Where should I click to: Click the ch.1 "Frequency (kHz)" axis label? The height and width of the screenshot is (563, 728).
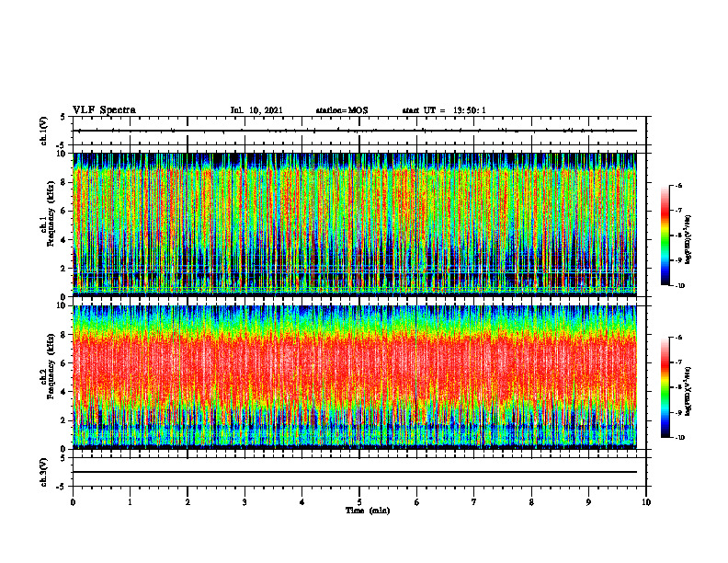[x=51, y=213]
